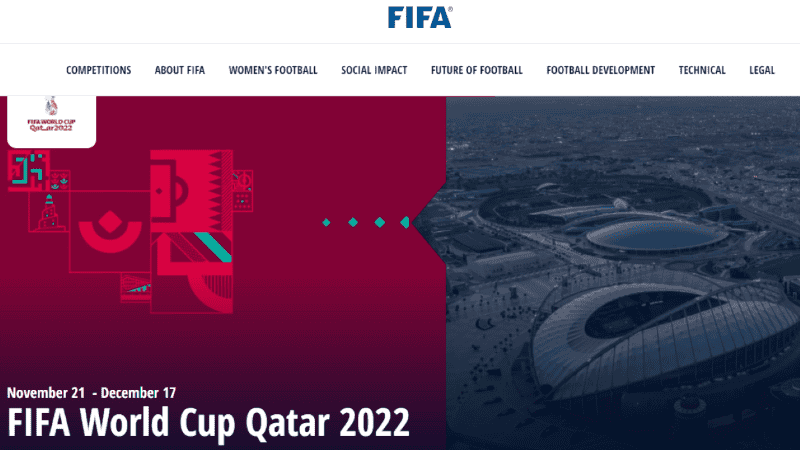
Task: Open the About FIFA menu
Action: (x=180, y=70)
